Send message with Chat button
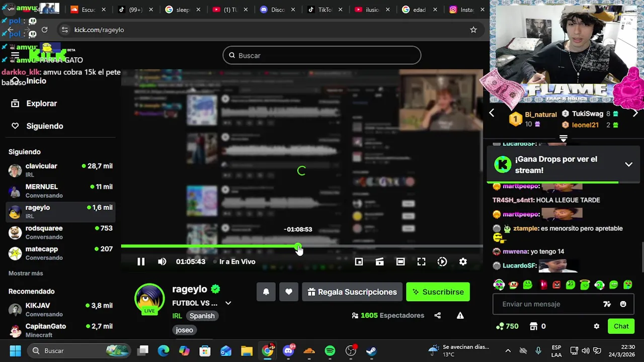The image size is (644, 362). [621, 326]
